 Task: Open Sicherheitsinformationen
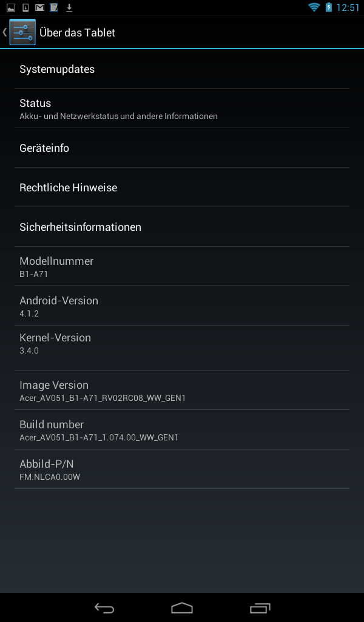[182, 227]
